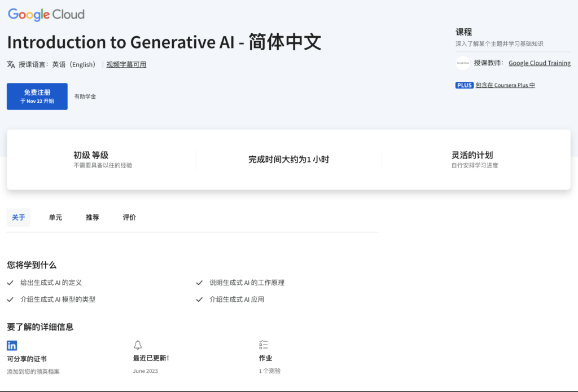Screen dimensions: 578x392
Task: Click checkmark beside 介绍生成式 AI 模型的类型
Action: pyautogui.click(x=10, y=299)
